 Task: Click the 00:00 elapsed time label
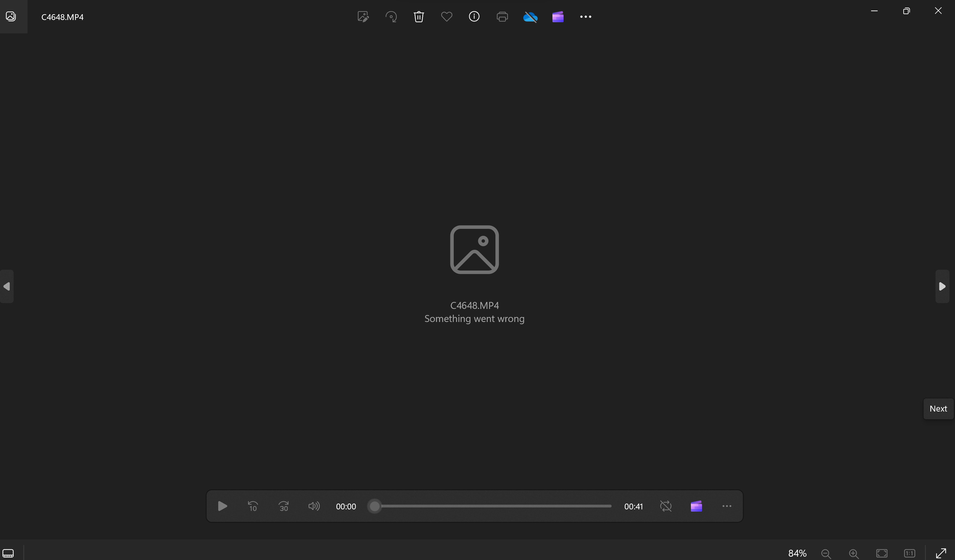click(x=346, y=507)
